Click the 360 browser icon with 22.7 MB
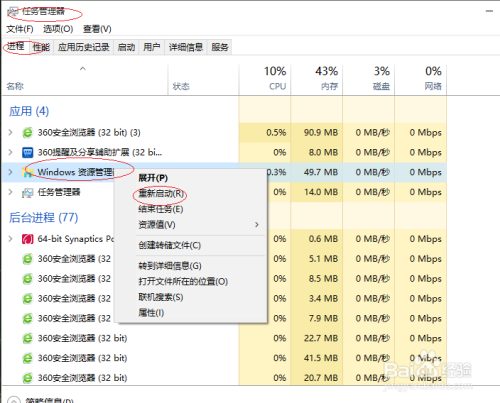 (27, 338)
